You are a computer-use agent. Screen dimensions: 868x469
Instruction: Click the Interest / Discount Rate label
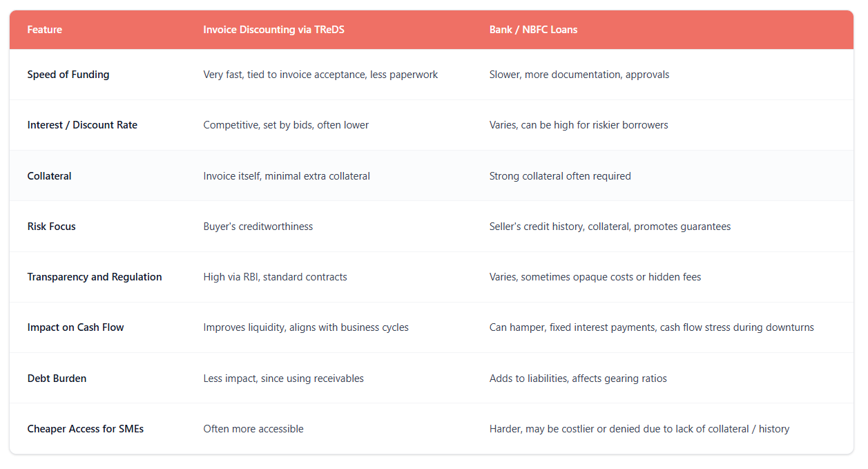point(82,125)
